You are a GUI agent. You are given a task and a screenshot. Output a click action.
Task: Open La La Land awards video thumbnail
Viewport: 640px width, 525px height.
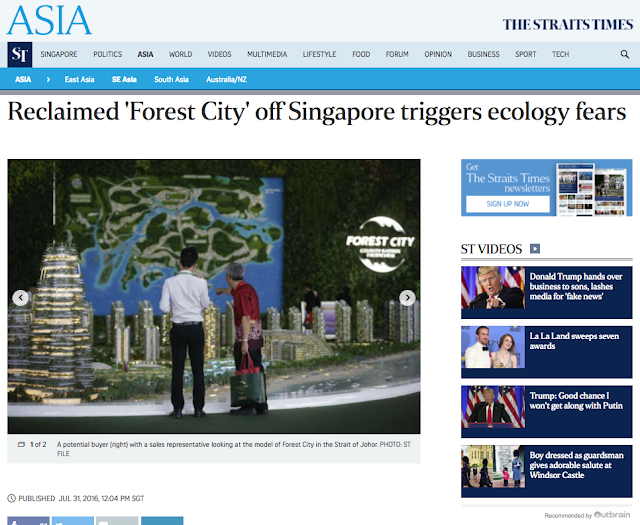click(x=493, y=347)
